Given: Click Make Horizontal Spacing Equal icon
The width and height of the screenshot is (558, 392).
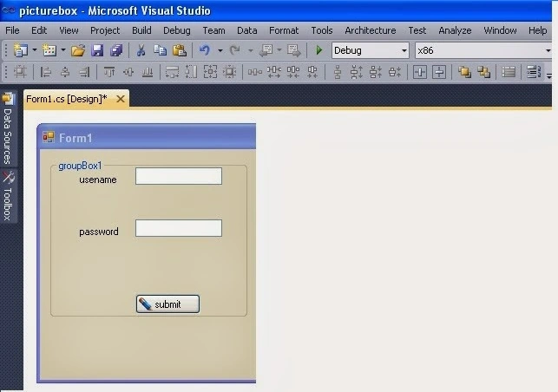Looking at the screenshot, I should click(255, 72).
